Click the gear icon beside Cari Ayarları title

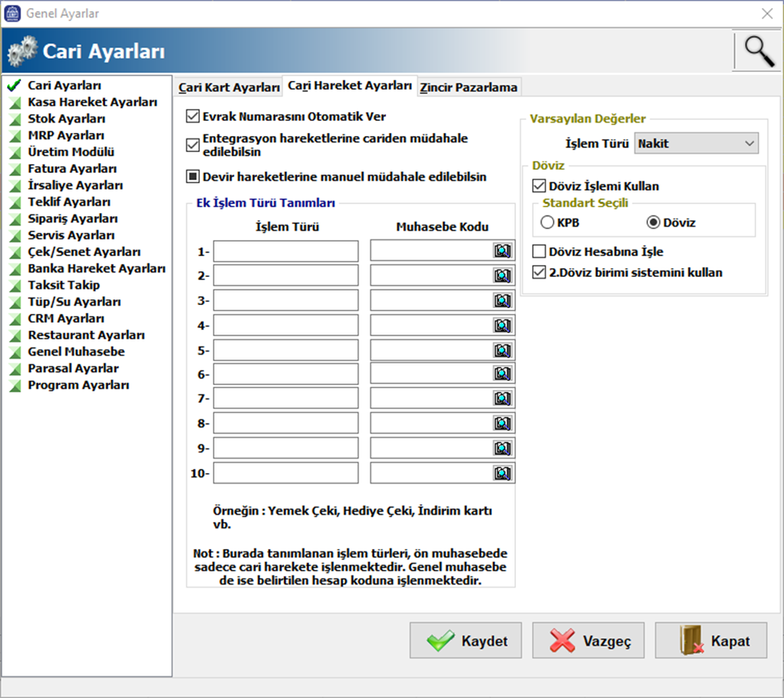coord(22,52)
